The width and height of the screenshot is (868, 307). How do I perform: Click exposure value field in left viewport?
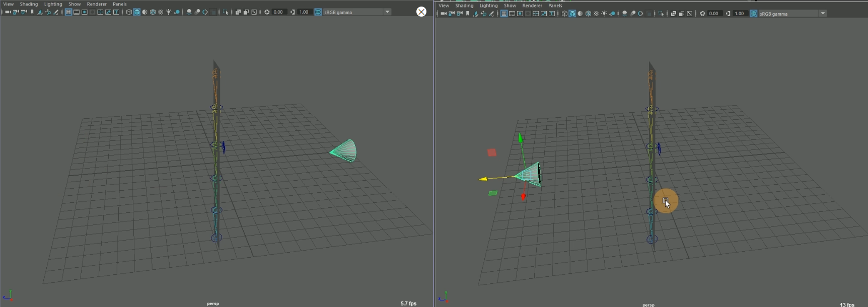278,12
